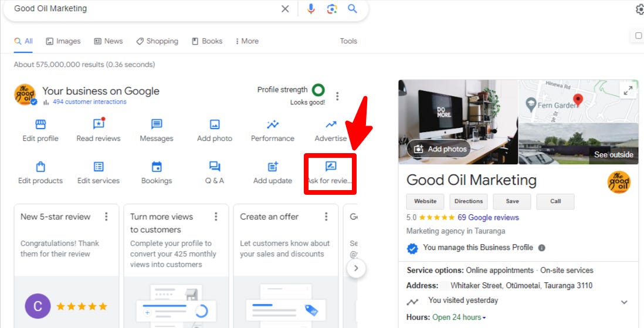Click Add update icon
Viewport: 644px width, 328px height.
273,167
